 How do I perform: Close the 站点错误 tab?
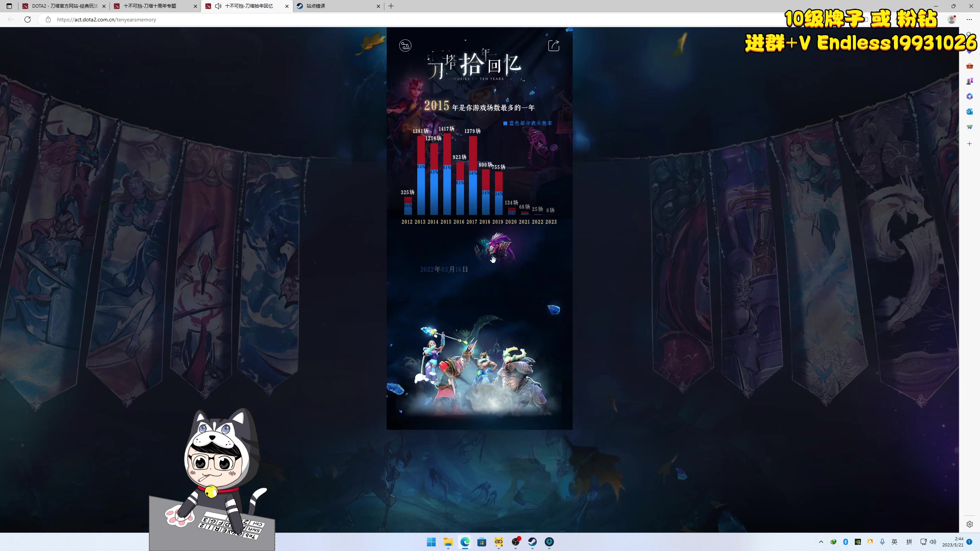(x=378, y=6)
